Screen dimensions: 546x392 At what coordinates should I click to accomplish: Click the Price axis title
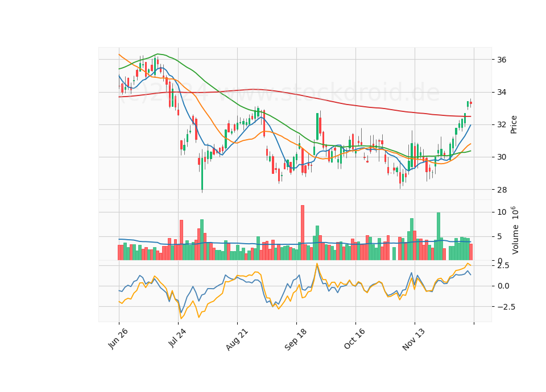click(514, 124)
